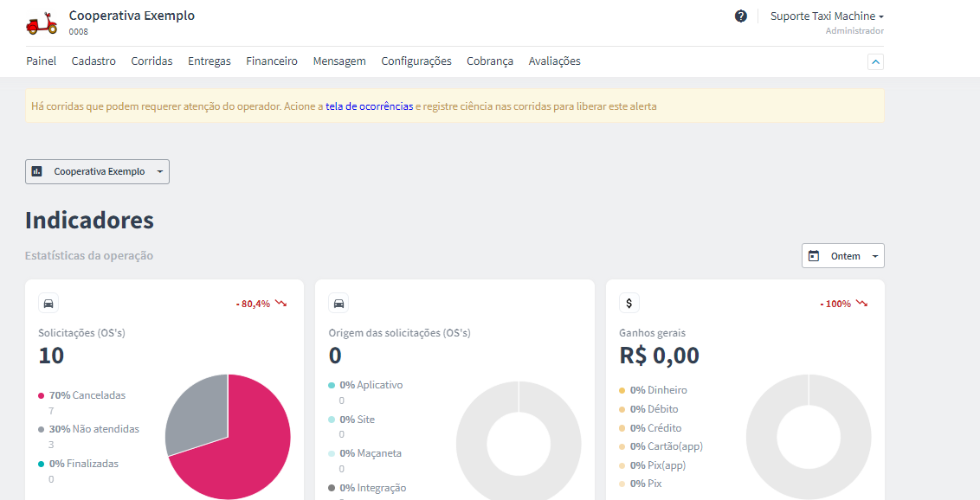Viewport: 980px width, 500px height.
Task: Open the Suporte Taxi Machine user dropdown
Action: tap(827, 16)
